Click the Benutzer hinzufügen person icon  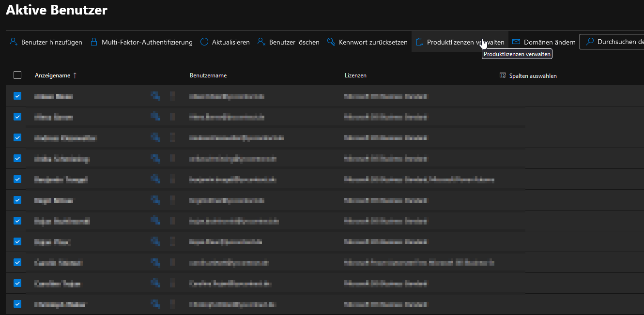coord(14,42)
